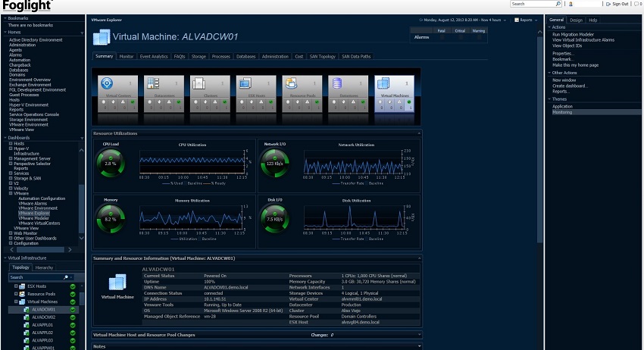Select ALVADCW01 in the topology tree
Viewport: 644px width, 350px height.
pos(43,309)
